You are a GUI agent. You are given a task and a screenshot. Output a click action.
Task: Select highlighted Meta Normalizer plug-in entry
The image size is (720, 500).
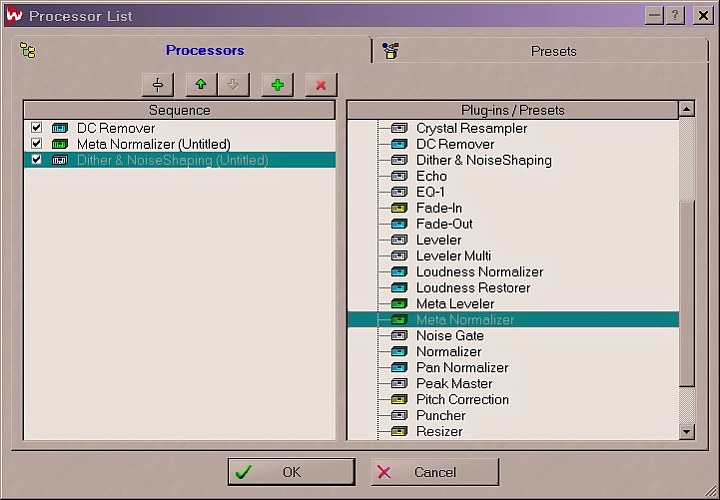513,320
